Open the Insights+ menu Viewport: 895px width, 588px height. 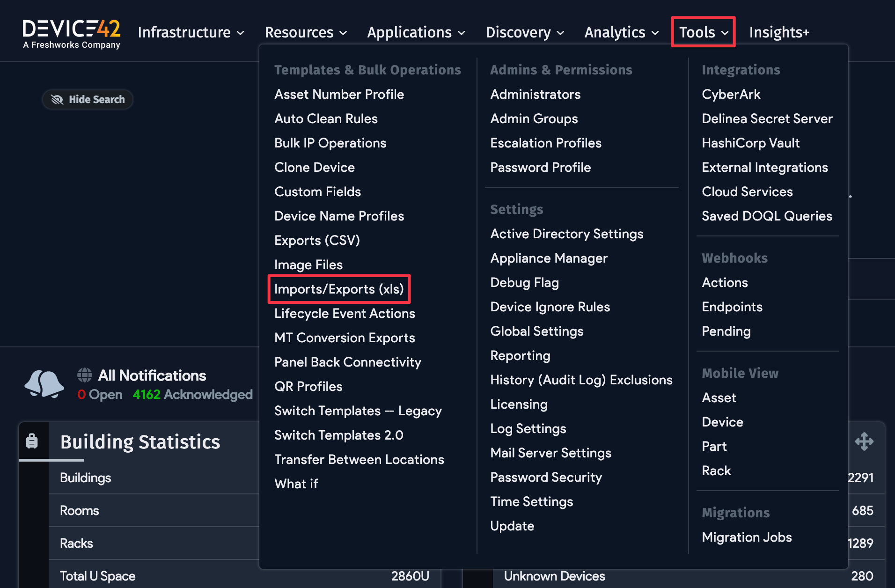coord(778,32)
